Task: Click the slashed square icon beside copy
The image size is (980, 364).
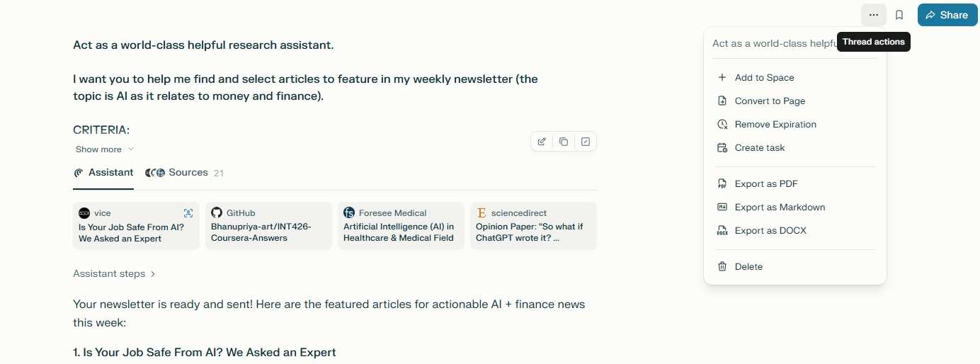Action: coord(586,142)
